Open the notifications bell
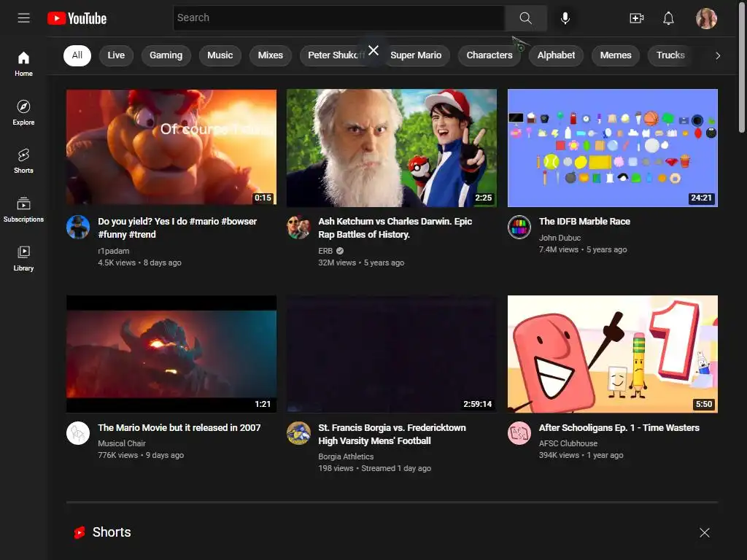This screenshot has height=560, width=747. 668,18
